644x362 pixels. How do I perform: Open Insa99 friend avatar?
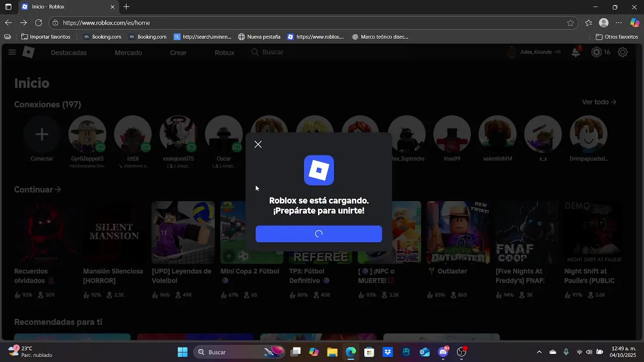[x=452, y=134]
